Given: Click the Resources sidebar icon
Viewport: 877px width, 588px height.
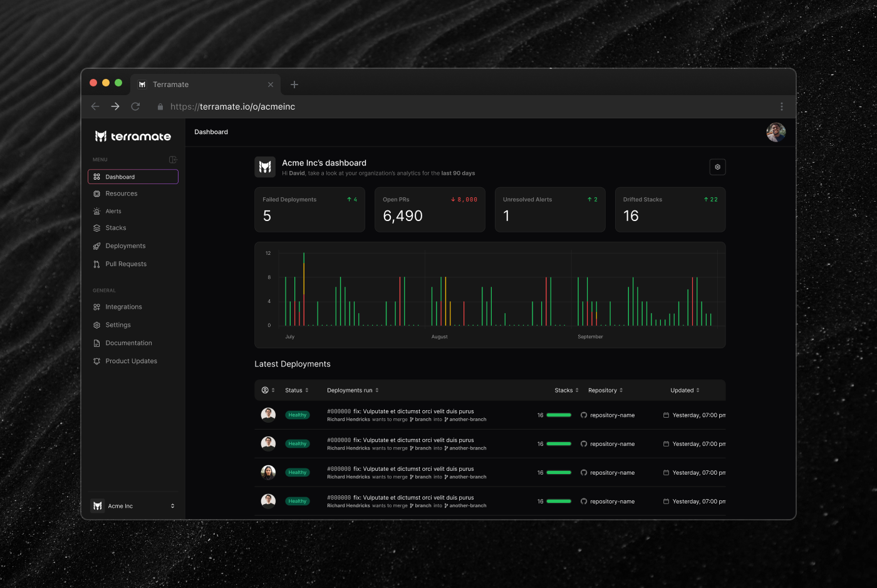Looking at the screenshot, I should point(96,193).
